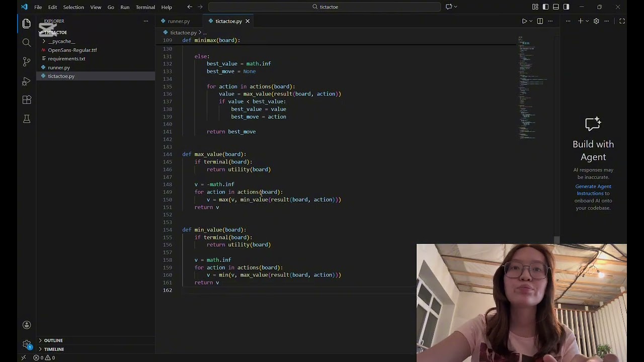Click the Explorer files icon
Image resolution: width=644 pixels, height=362 pixels.
point(27,24)
